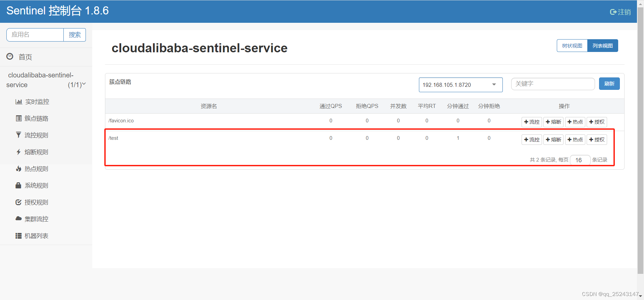The height and width of the screenshot is (300, 644).
Task: Click the /favicon.ico resource name
Action: (121, 121)
